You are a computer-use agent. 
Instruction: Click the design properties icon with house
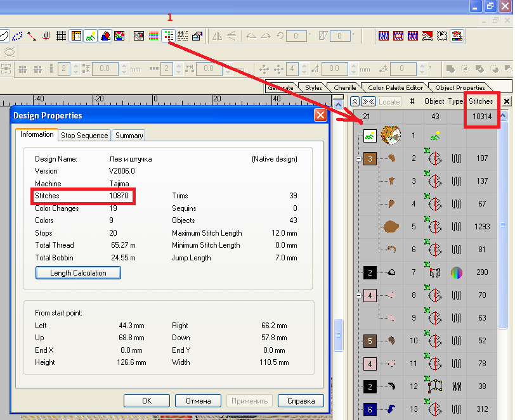tap(197, 36)
